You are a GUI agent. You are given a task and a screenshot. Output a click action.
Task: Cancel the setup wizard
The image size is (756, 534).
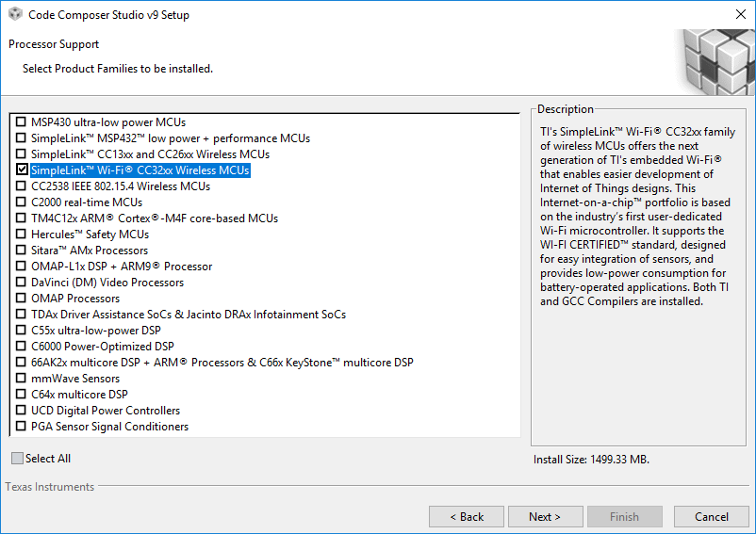click(x=711, y=517)
